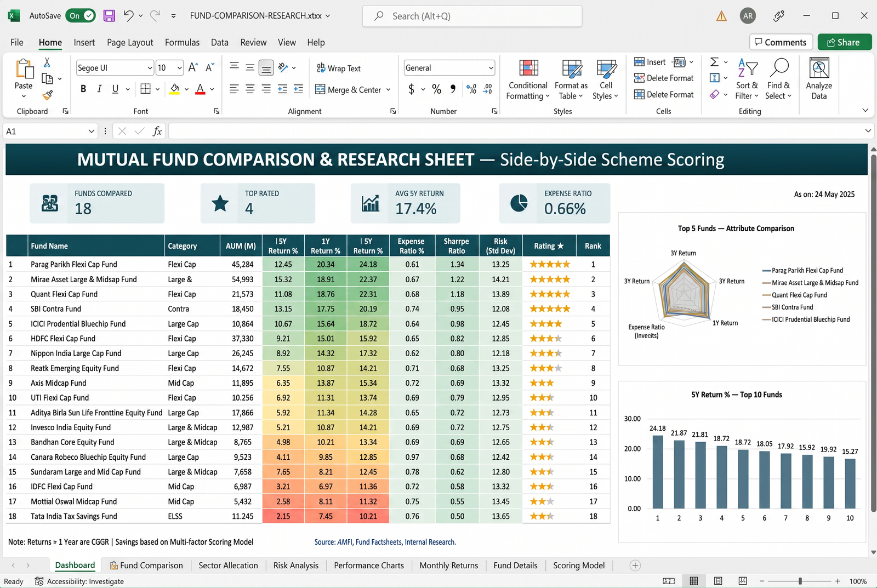The height and width of the screenshot is (588, 877).
Task: Click the Save floppy disk icon
Action: (109, 16)
